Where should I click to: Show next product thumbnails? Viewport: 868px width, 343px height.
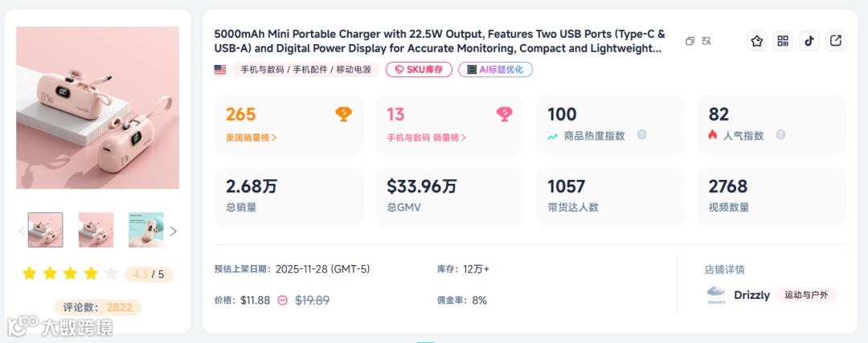point(174,231)
